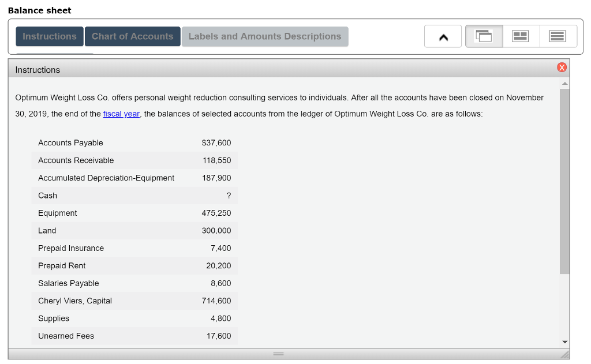Click the Accounts Payable row label

(x=70, y=143)
